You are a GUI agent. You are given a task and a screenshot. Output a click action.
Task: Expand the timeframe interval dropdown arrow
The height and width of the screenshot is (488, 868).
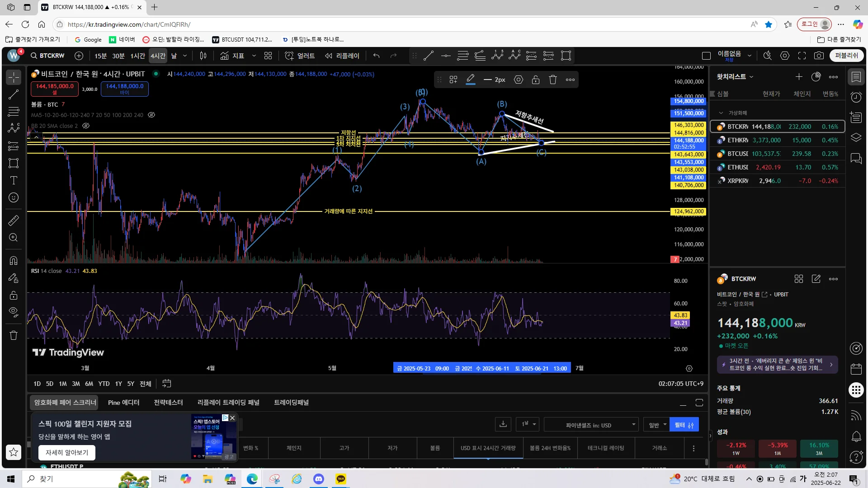pos(185,56)
